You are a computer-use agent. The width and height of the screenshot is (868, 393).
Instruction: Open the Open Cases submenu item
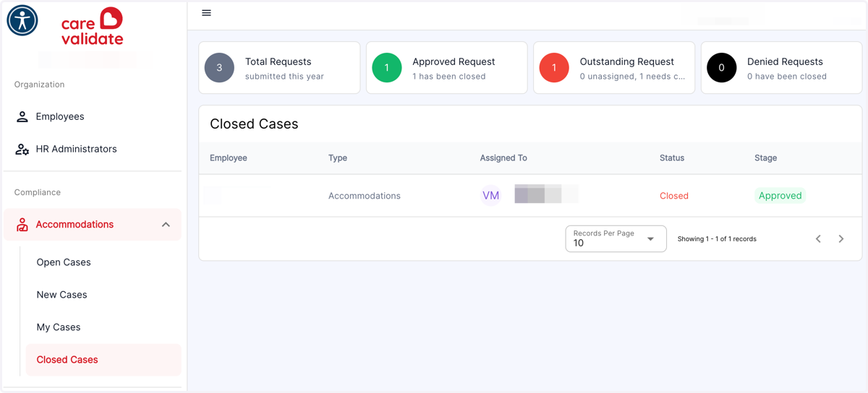[x=103, y=262]
